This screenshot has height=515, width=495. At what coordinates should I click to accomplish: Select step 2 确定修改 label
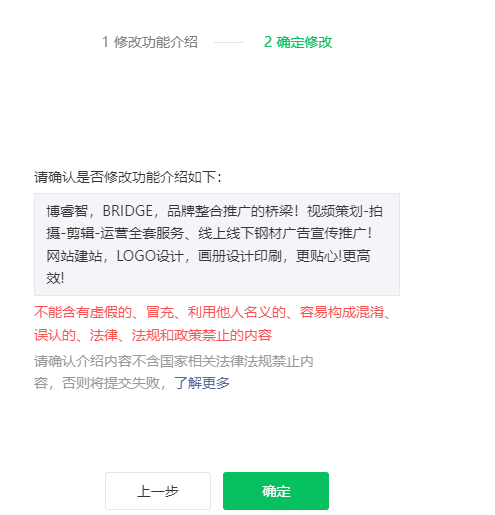(304, 42)
